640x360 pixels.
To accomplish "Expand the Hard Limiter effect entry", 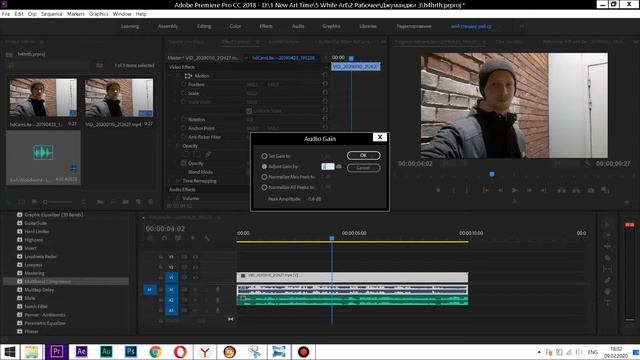I will pos(19,231).
